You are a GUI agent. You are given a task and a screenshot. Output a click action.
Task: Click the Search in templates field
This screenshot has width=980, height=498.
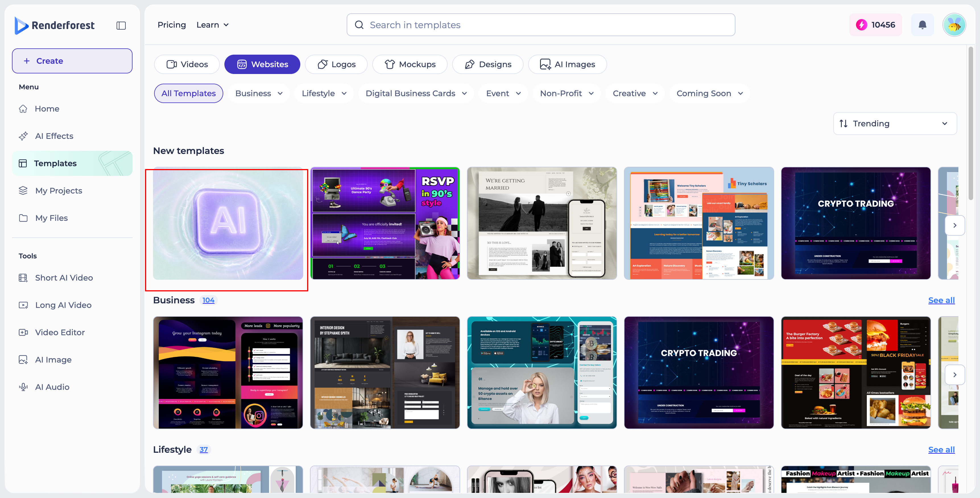coord(541,25)
